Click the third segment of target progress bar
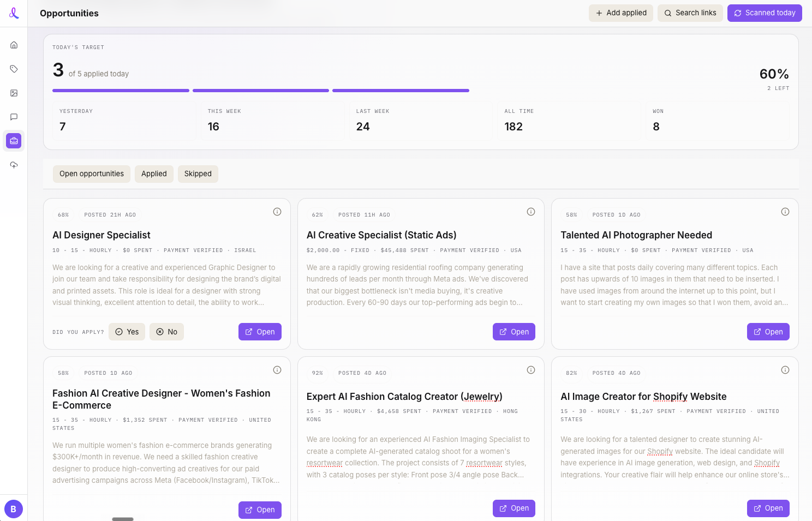The image size is (812, 521). pyautogui.click(x=401, y=91)
